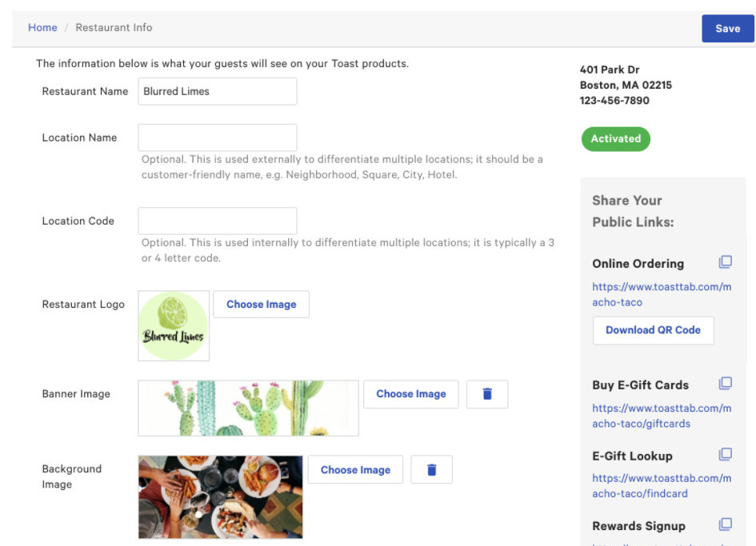Copy the Rewards Signup link
This screenshot has height=546, width=756.
[725, 524]
